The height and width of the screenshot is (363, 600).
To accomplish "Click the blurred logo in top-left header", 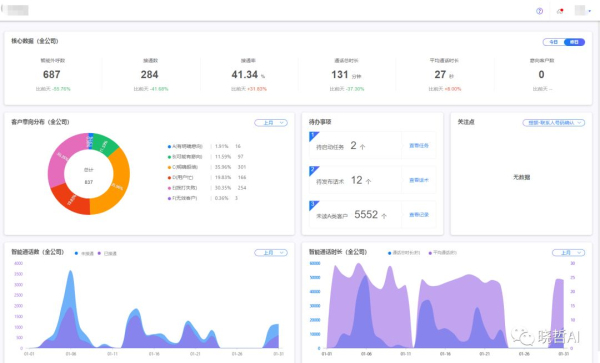I will 17,10.
